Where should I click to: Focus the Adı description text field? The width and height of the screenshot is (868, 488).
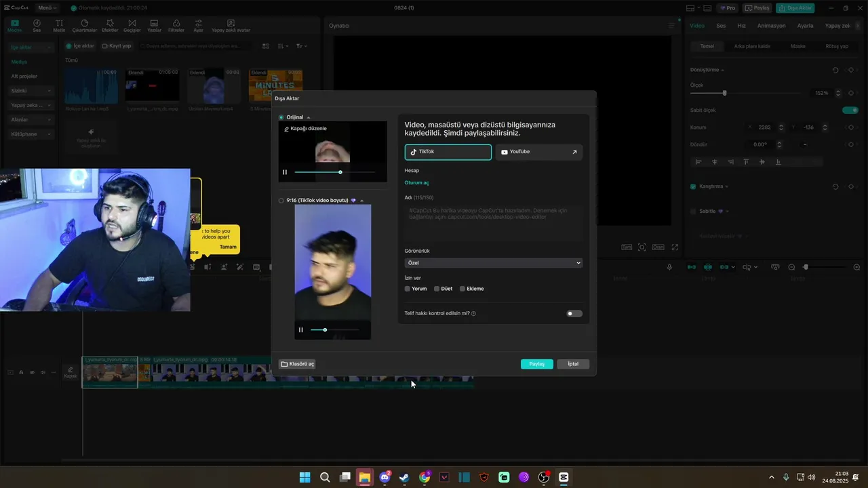(x=494, y=222)
